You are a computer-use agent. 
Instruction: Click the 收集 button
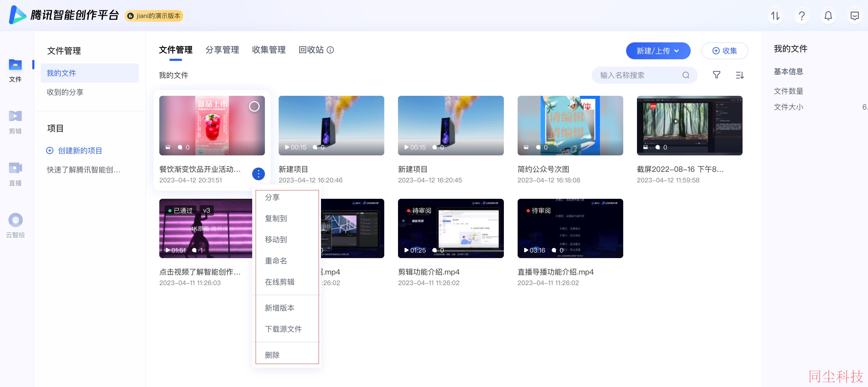(725, 51)
